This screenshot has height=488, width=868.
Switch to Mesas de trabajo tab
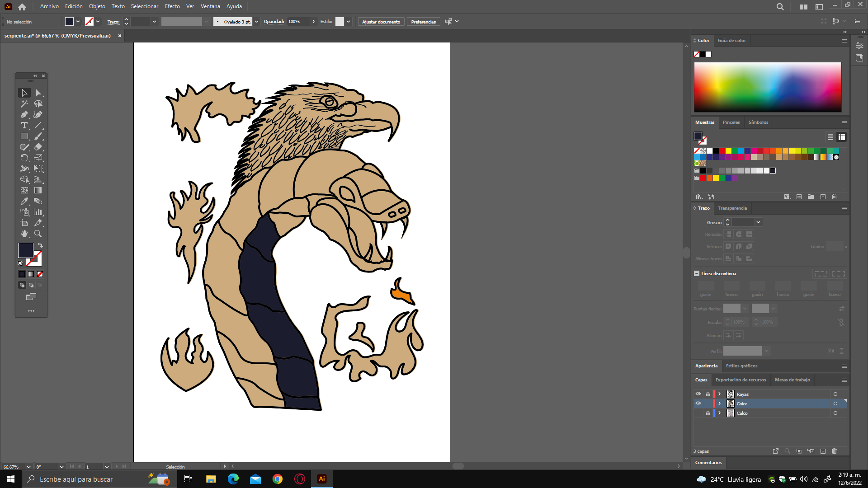pyautogui.click(x=793, y=380)
